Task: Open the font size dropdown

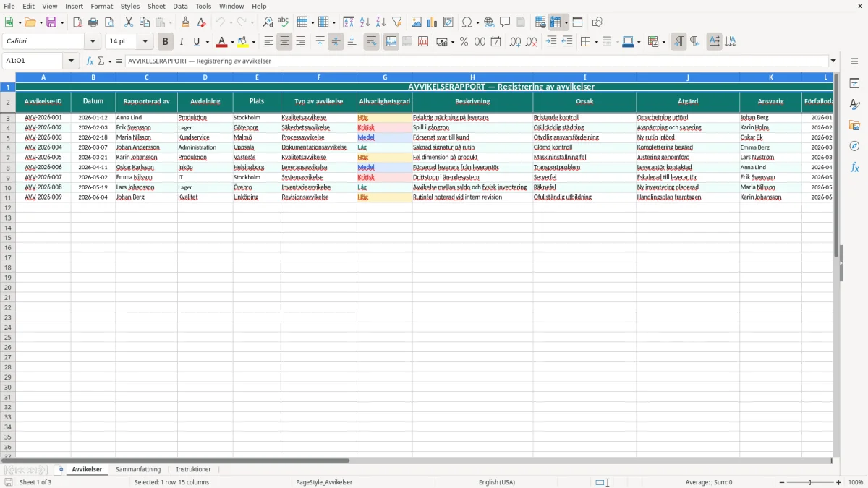Action: coord(145,42)
